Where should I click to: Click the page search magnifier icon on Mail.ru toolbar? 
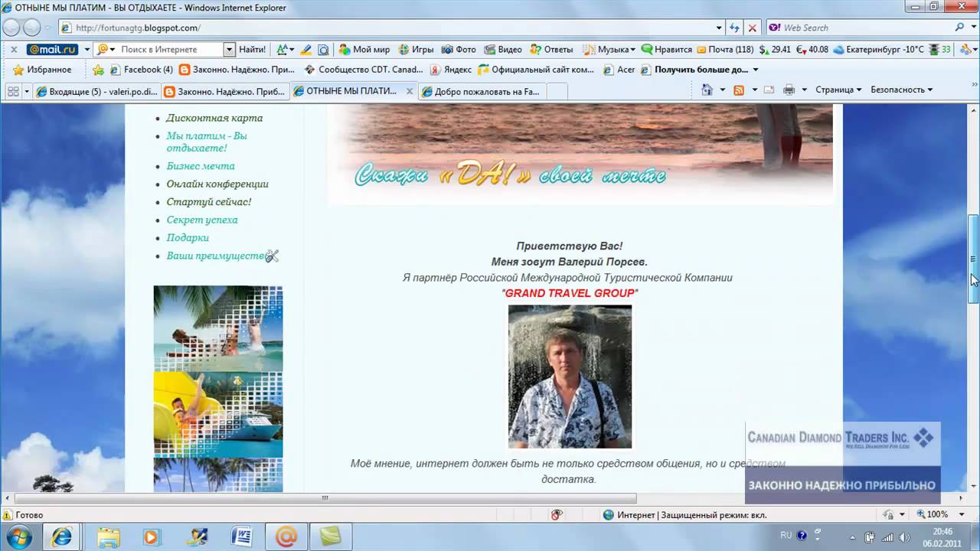pos(323,49)
